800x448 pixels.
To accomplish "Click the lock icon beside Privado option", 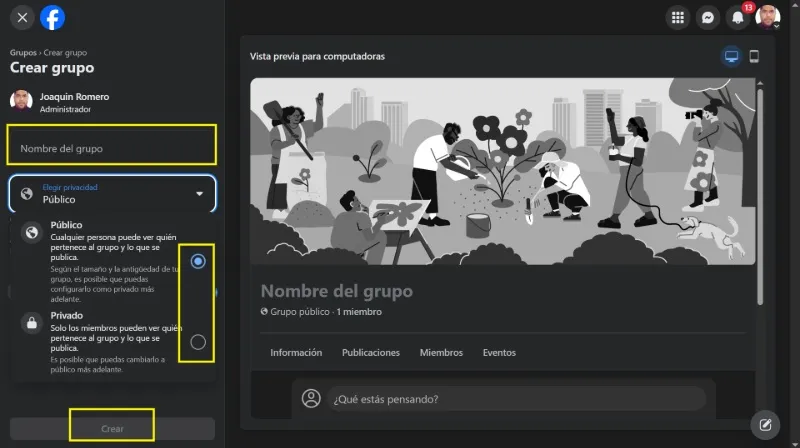I will tap(32, 323).
